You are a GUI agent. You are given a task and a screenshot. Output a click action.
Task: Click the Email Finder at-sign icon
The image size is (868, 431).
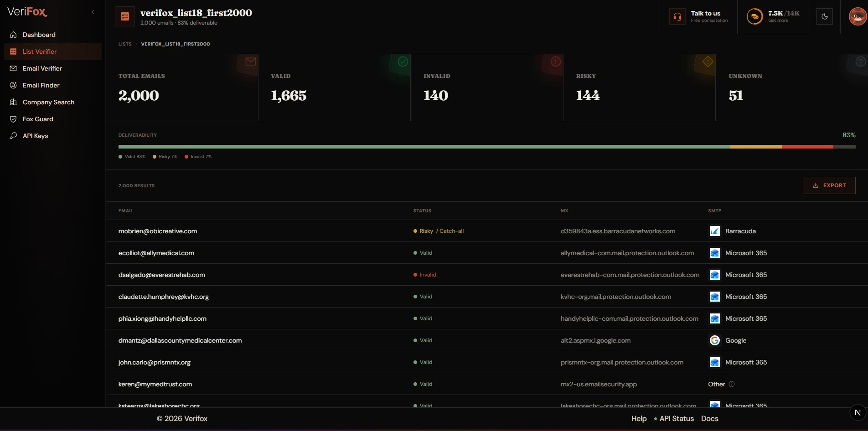(13, 85)
